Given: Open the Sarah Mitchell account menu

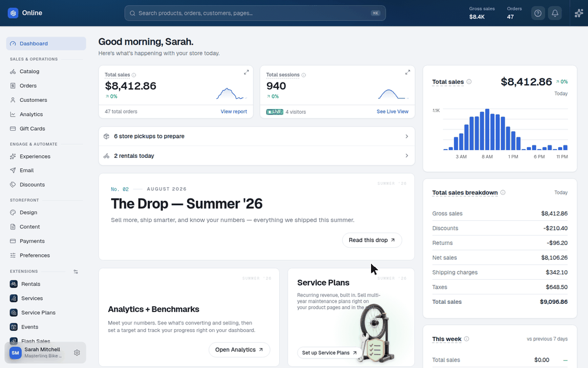Looking at the screenshot, I should [x=45, y=353].
